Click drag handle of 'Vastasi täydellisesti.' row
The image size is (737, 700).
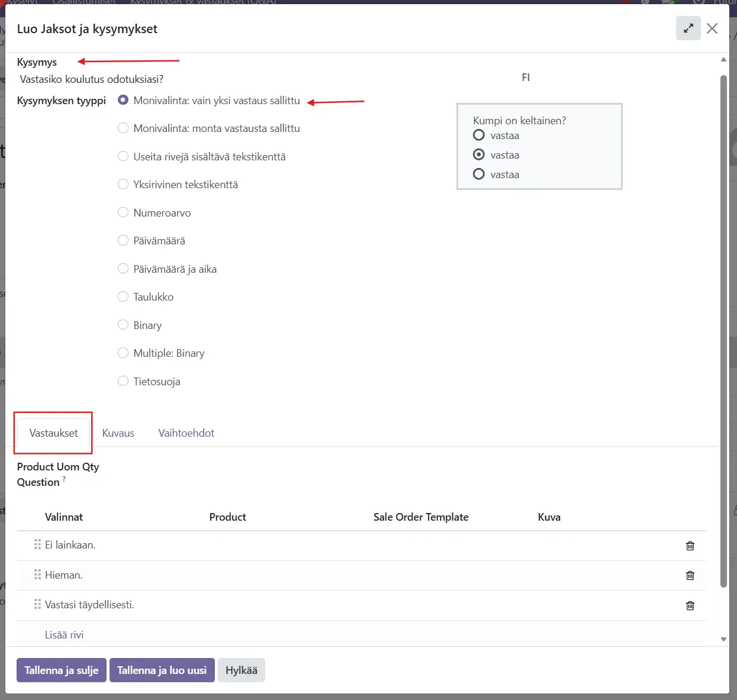[x=37, y=604]
